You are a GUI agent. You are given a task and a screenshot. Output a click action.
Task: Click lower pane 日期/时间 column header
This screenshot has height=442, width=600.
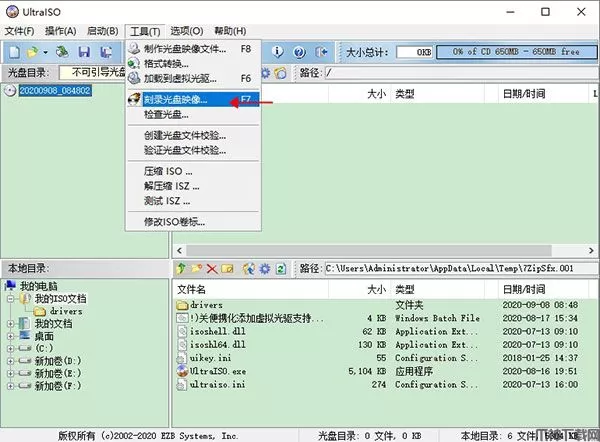(543, 289)
